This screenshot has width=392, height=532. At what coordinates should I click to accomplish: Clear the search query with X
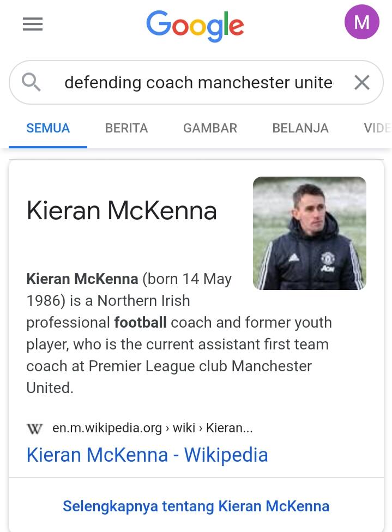[361, 82]
